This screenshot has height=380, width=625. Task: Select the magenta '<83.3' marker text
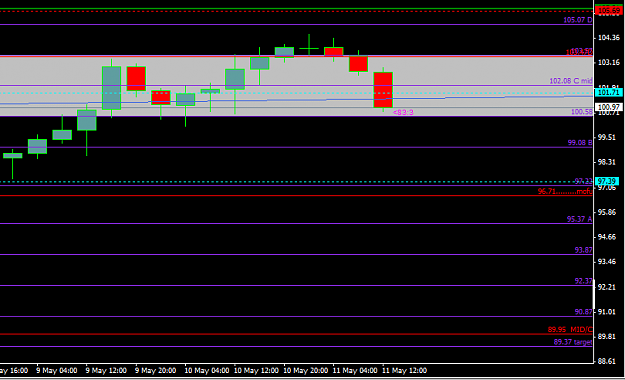[403, 112]
